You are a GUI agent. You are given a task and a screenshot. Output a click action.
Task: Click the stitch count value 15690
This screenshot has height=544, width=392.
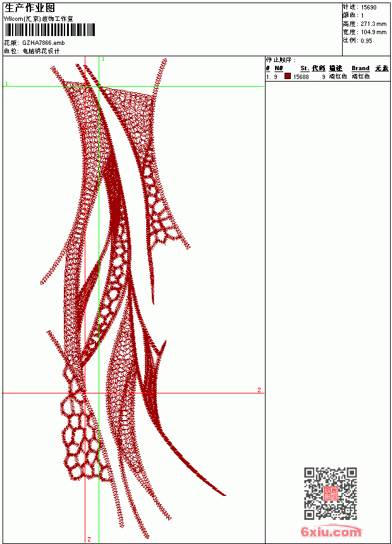369,8
